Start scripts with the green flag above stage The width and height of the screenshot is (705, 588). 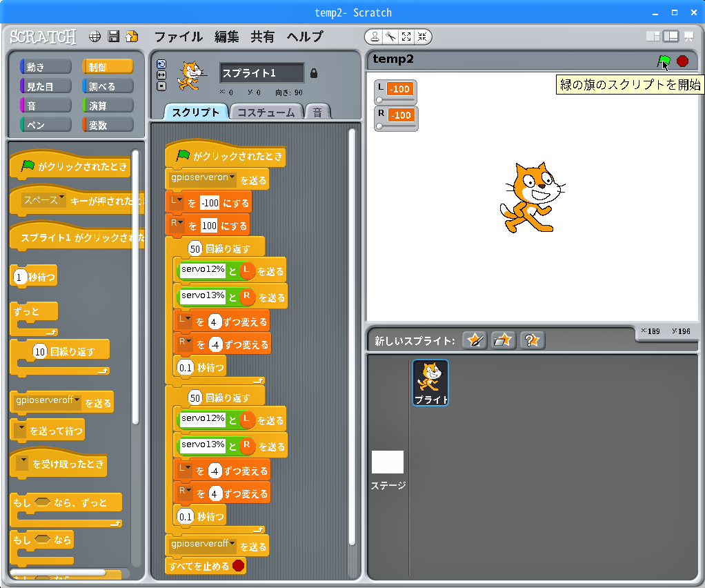[x=664, y=61]
